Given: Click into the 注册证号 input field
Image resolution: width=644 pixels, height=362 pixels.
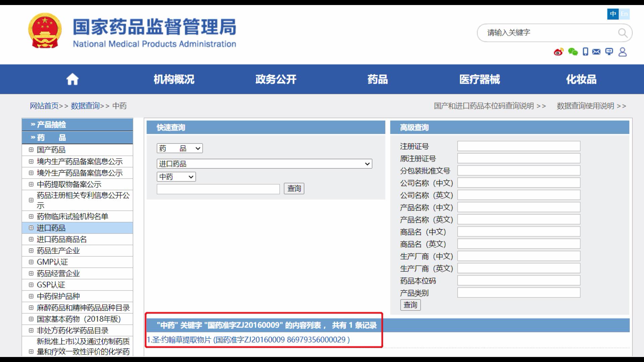Looking at the screenshot, I should click(519, 146).
